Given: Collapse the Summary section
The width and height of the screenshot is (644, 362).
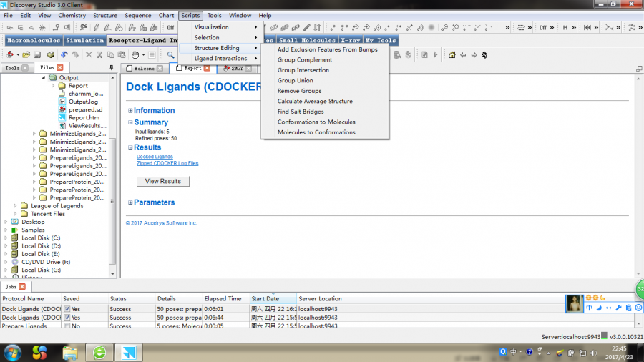Looking at the screenshot, I should (x=130, y=122).
